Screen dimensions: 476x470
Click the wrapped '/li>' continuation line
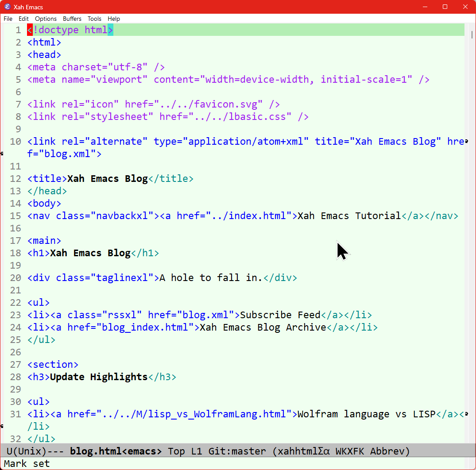pyautogui.click(x=39, y=427)
